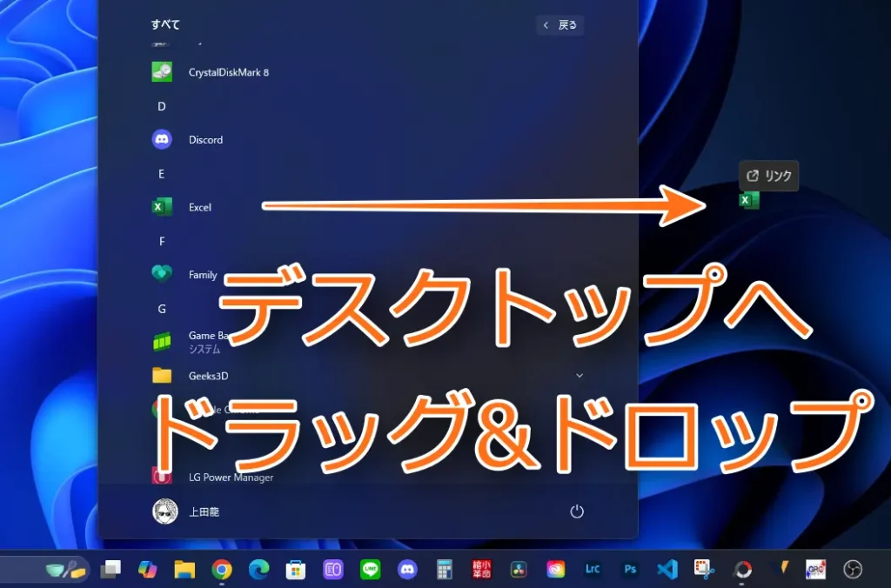Open Calculator from the taskbar
Screen dimensions: 891x588
[x=445, y=569]
